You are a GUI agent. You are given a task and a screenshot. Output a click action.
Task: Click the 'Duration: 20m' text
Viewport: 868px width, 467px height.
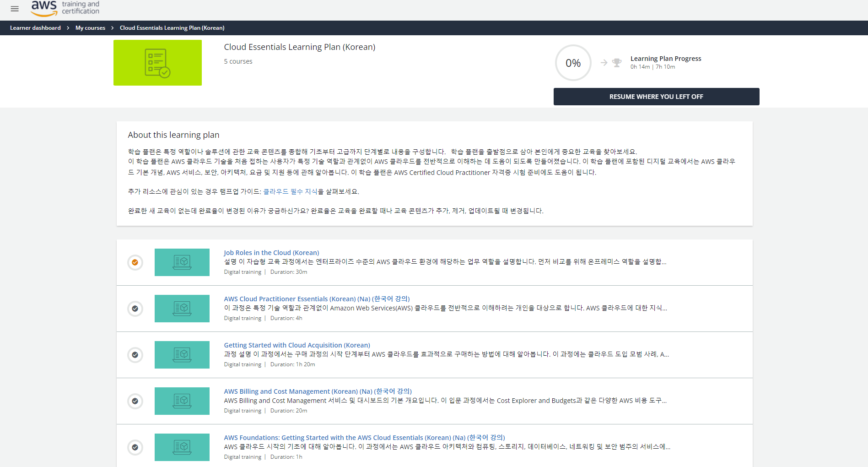click(x=289, y=411)
